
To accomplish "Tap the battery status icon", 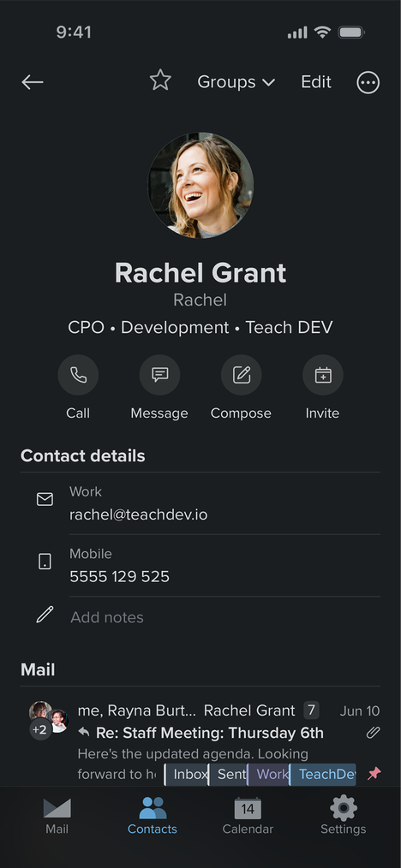I will pos(351,33).
